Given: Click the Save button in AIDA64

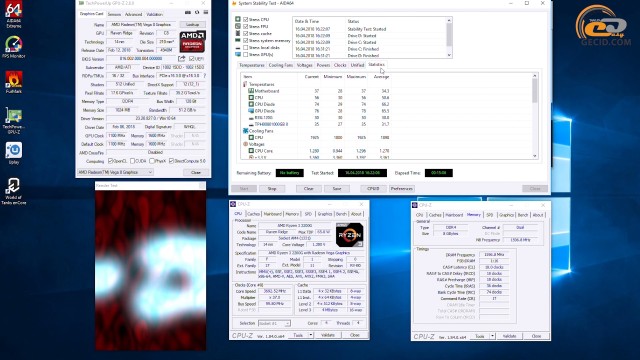Looking at the screenshot, I should [x=337, y=189].
